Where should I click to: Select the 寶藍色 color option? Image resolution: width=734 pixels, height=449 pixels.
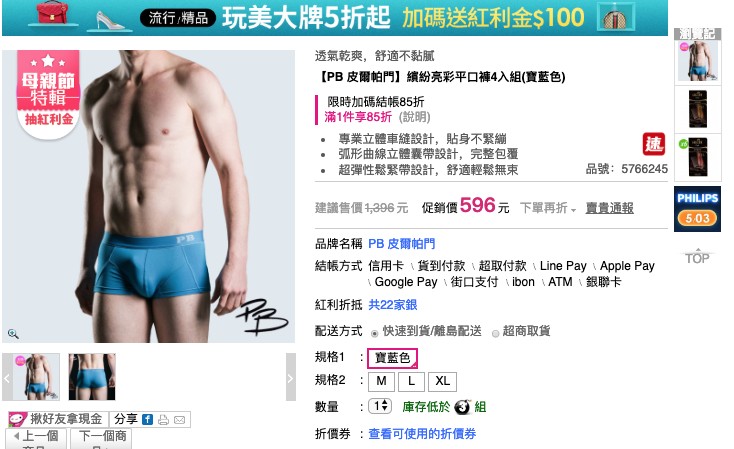pyautogui.click(x=392, y=358)
